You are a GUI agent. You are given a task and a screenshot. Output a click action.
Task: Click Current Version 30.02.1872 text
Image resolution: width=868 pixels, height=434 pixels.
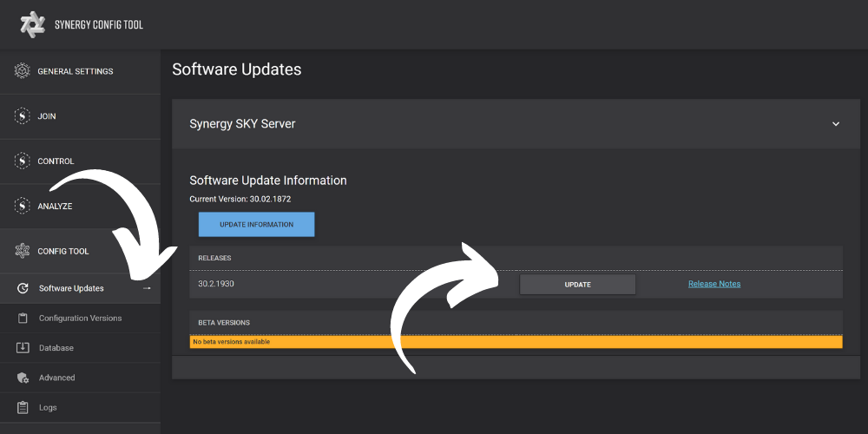(x=240, y=199)
